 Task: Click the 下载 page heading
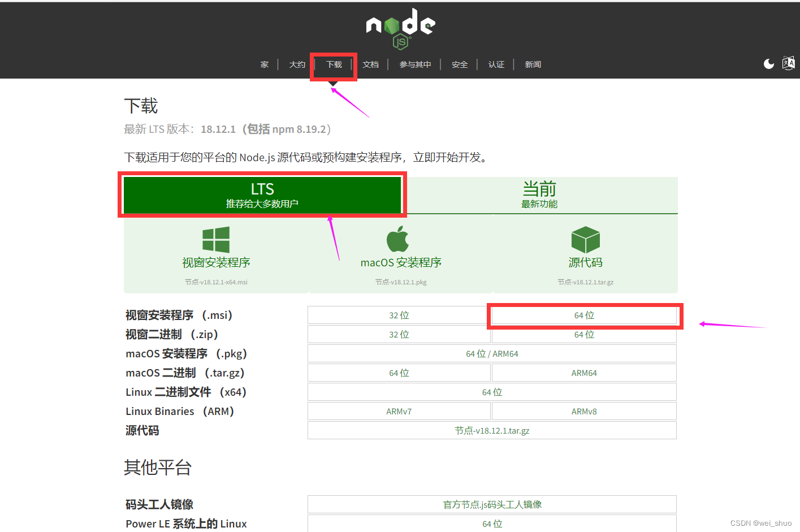coord(141,106)
